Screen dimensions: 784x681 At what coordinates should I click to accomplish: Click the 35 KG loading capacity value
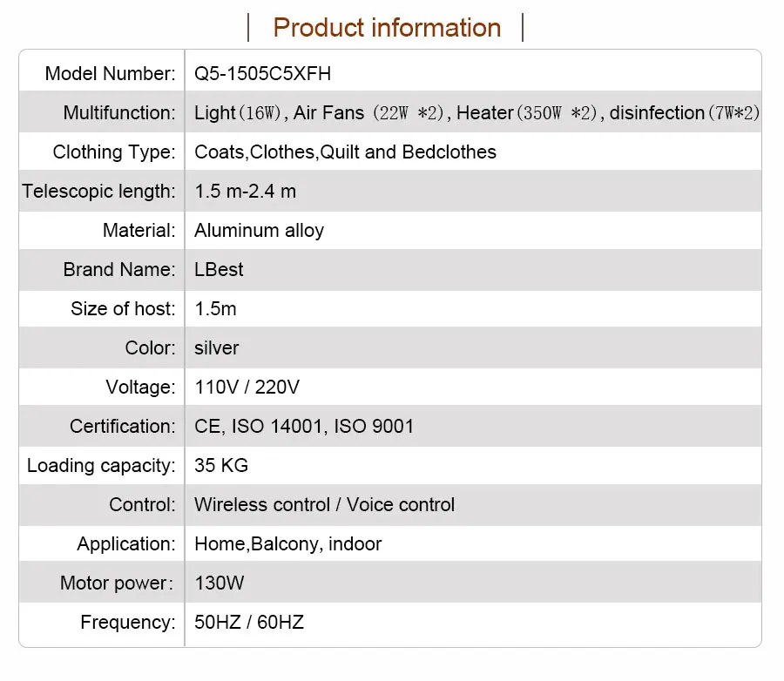pyautogui.click(x=221, y=465)
